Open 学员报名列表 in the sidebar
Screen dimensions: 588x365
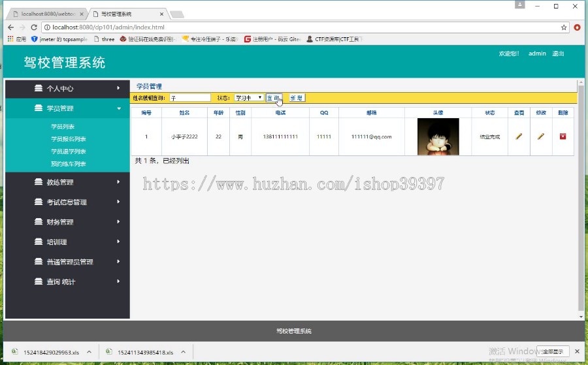pos(68,139)
